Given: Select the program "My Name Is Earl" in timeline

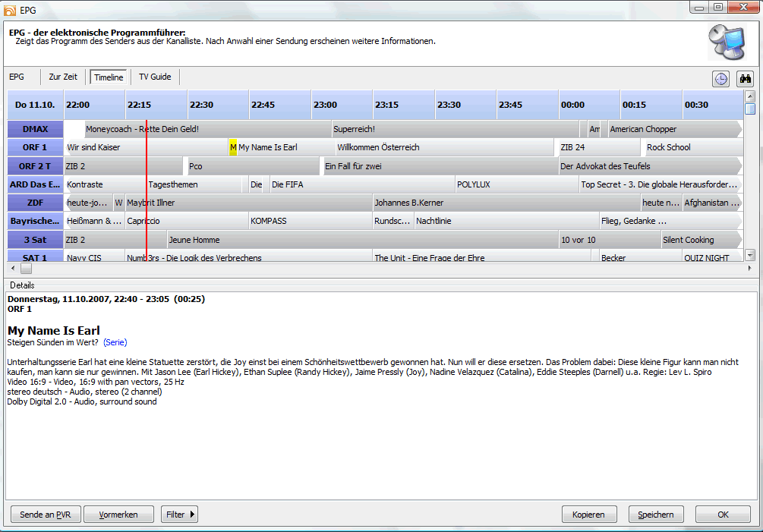Looking at the screenshot, I should point(285,147).
